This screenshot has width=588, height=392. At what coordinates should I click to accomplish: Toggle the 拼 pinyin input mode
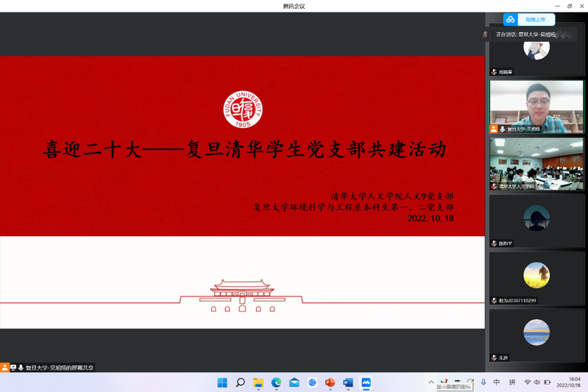(x=512, y=382)
